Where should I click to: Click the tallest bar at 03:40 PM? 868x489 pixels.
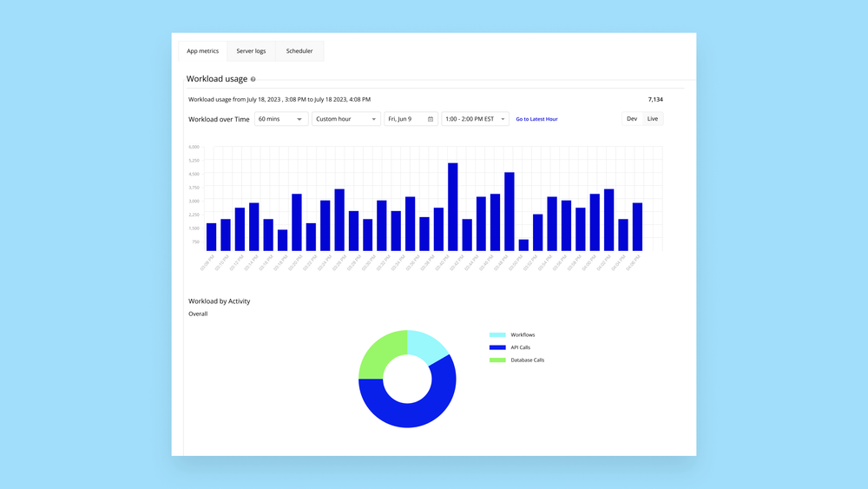[452, 207]
